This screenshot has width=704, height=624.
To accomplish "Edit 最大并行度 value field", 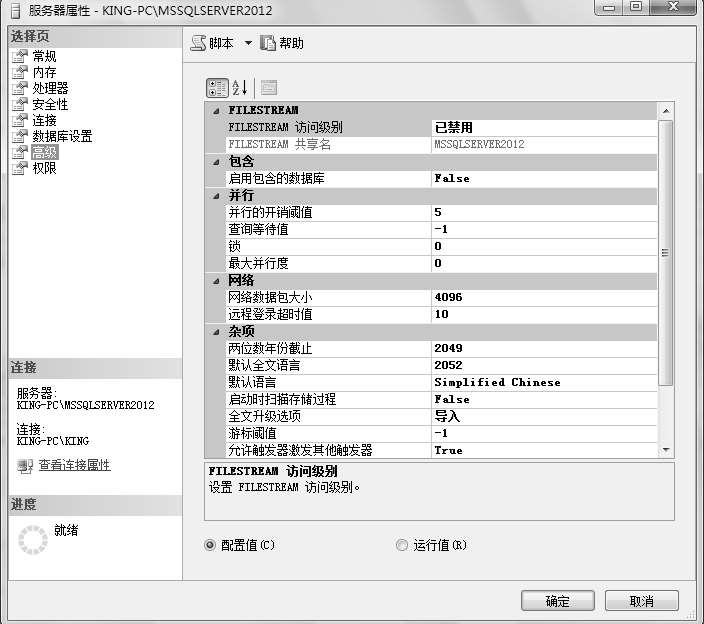I will click(x=544, y=264).
